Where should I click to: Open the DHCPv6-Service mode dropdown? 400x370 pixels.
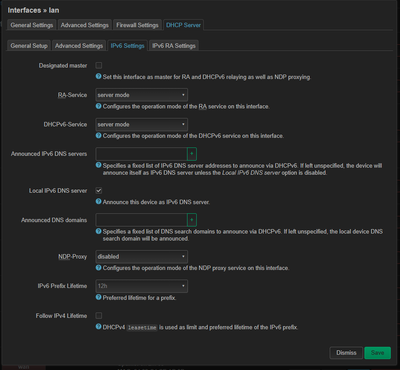pos(141,124)
